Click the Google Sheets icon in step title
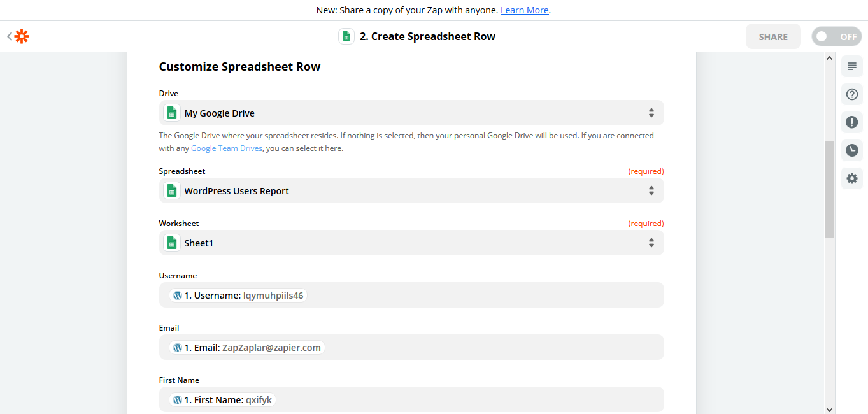The image size is (868, 414). click(346, 36)
